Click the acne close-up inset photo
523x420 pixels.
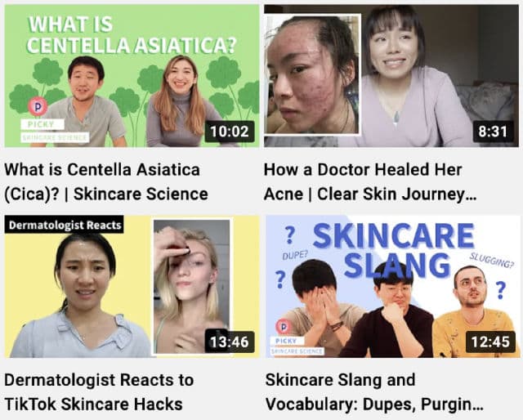click(312, 74)
